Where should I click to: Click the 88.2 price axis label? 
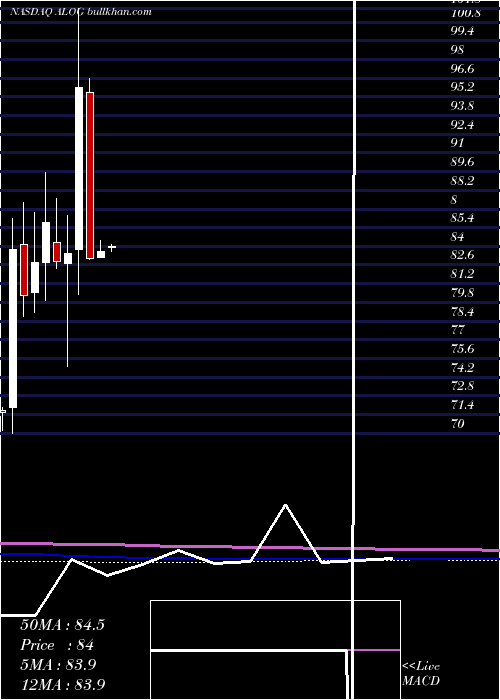(462, 181)
